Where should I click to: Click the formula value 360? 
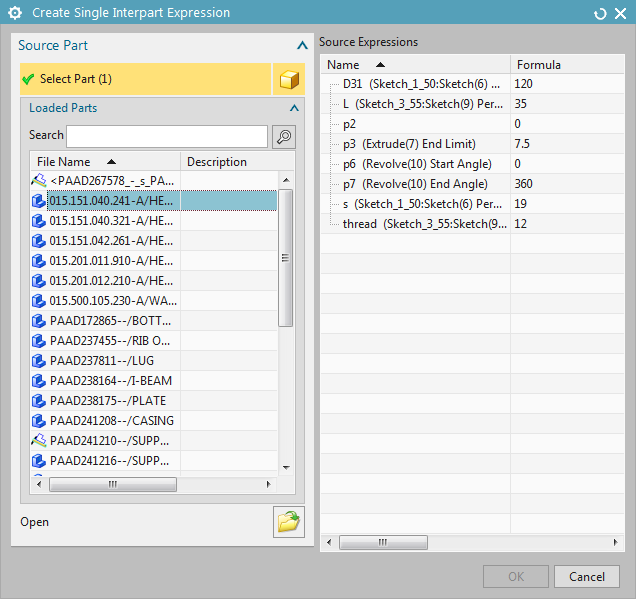(x=524, y=184)
